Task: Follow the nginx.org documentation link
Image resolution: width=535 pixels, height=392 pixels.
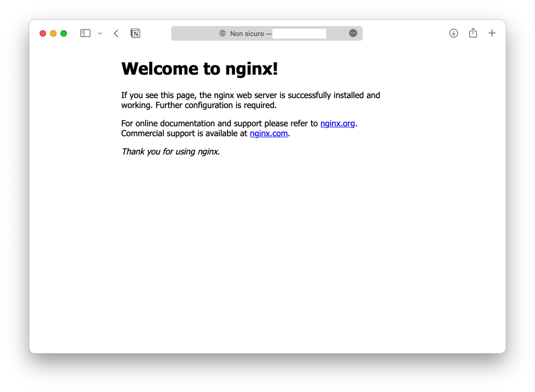Action: (338, 123)
